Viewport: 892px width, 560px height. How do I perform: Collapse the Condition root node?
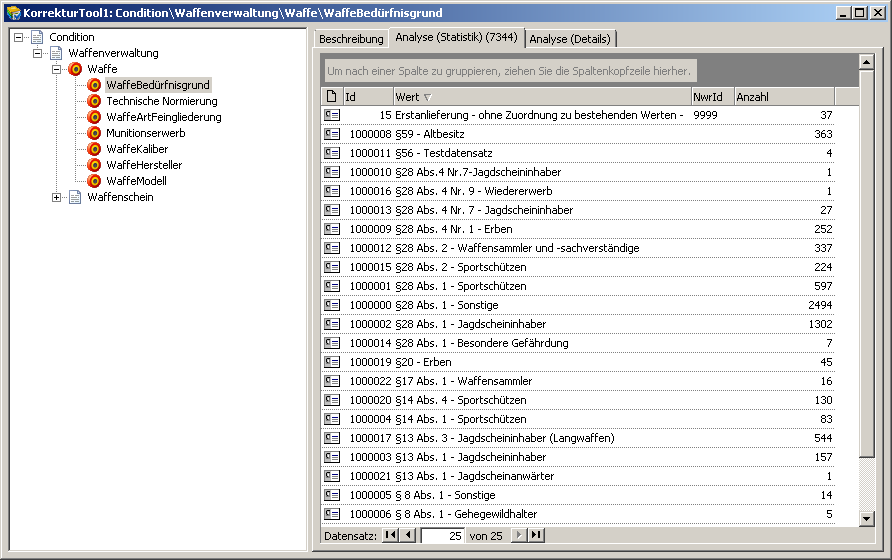tap(19, 37)
